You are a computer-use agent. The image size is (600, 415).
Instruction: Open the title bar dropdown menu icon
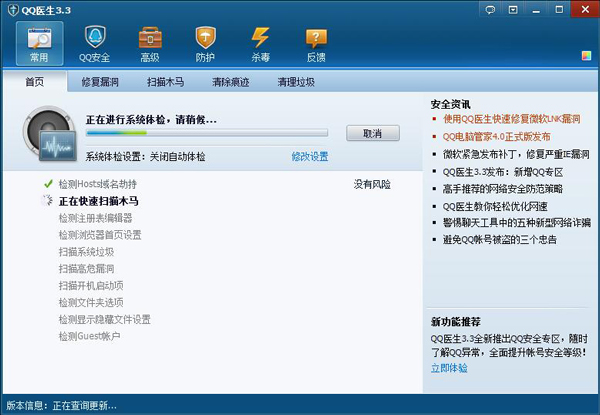coord(513,10)
